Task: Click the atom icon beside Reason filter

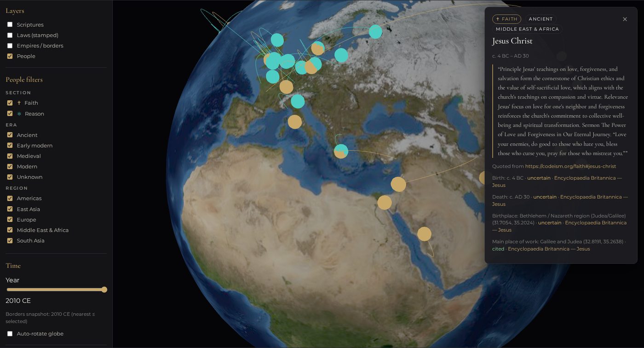Action: tap(19, 114)
